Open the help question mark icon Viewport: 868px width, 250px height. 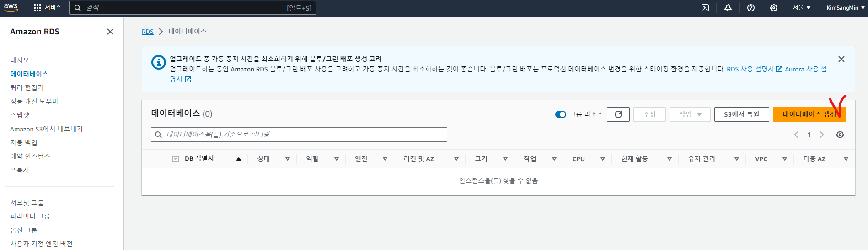tap(751, 8)
